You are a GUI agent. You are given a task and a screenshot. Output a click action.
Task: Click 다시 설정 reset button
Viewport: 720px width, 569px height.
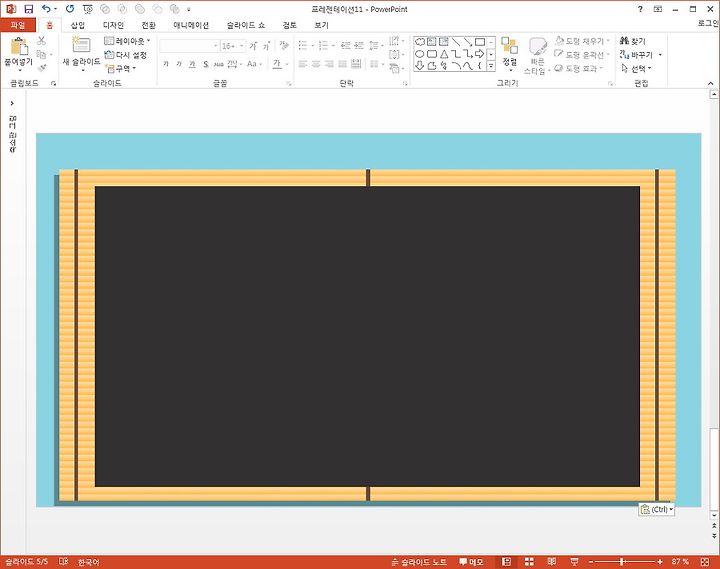click(126, 55)
